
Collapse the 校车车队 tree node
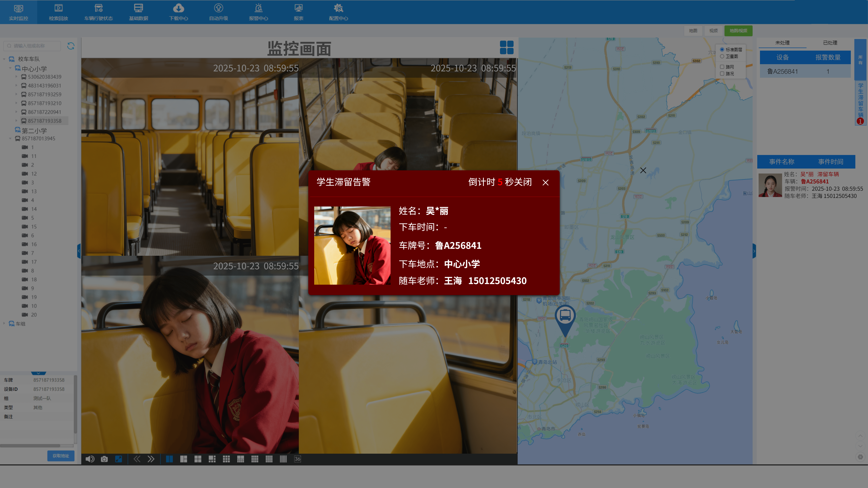click(4, 59)
